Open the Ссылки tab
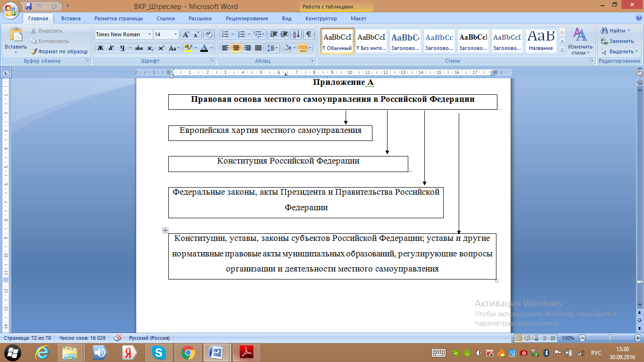 pyautogui.click(x=165, y=18)
